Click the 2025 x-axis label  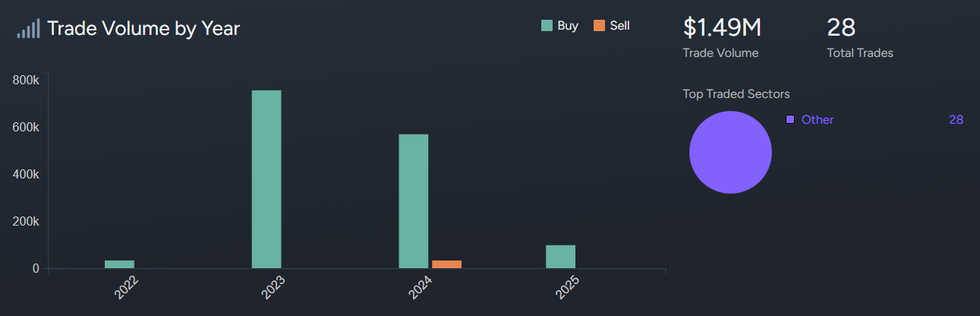point(568,289)
